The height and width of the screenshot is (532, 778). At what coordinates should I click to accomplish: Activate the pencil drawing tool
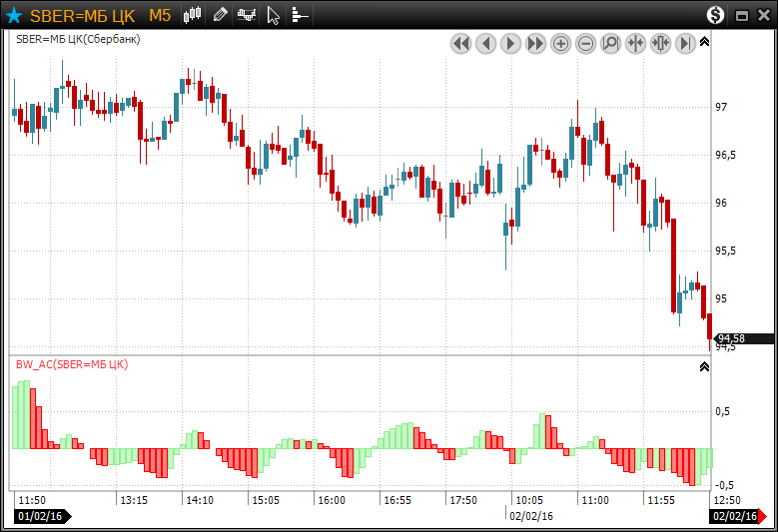pyautogui.click(x=220, y=15)
